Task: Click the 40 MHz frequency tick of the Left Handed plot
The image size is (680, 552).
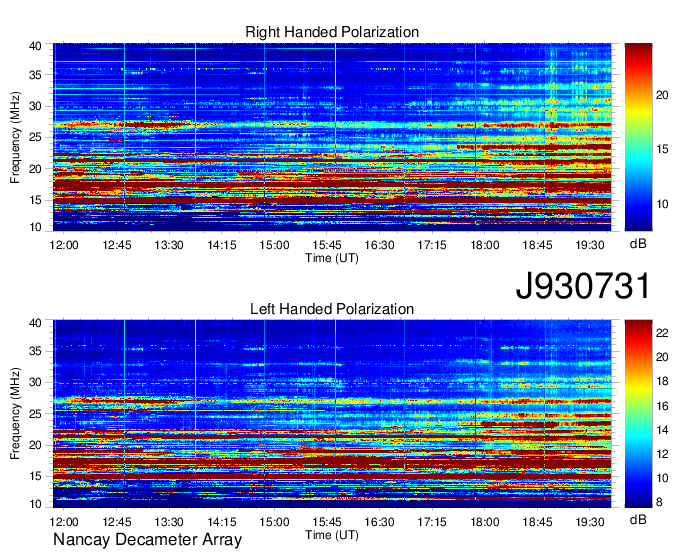Action: 36,323
